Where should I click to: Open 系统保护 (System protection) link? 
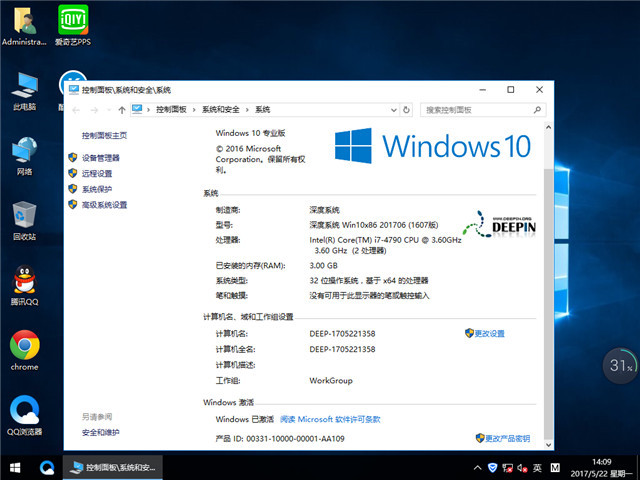point(97,189)
